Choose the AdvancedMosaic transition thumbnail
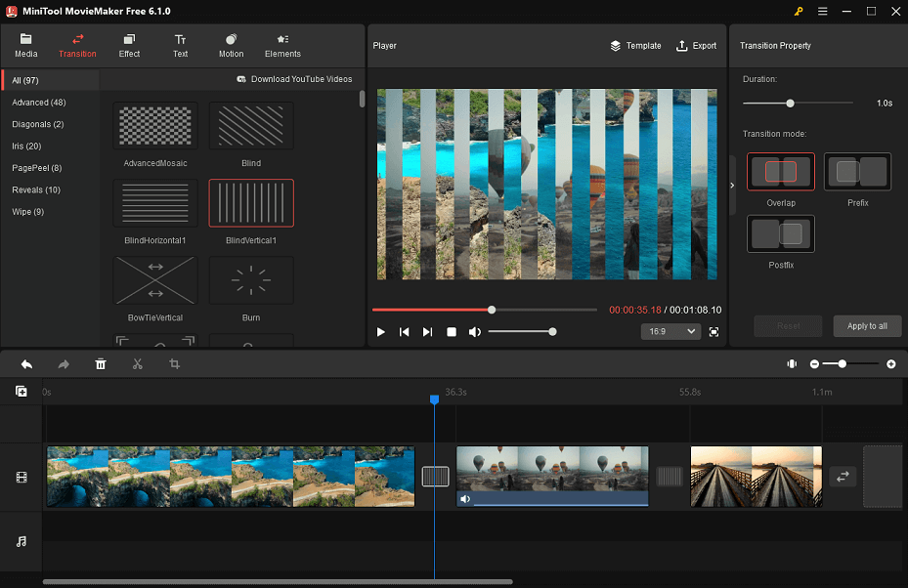This screenshot has height=588, width=908. pos(155,126)
